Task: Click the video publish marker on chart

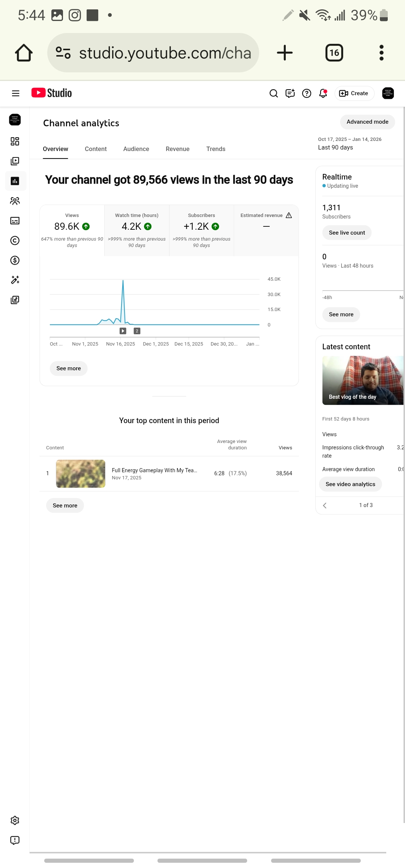Action: click(123, 331)
